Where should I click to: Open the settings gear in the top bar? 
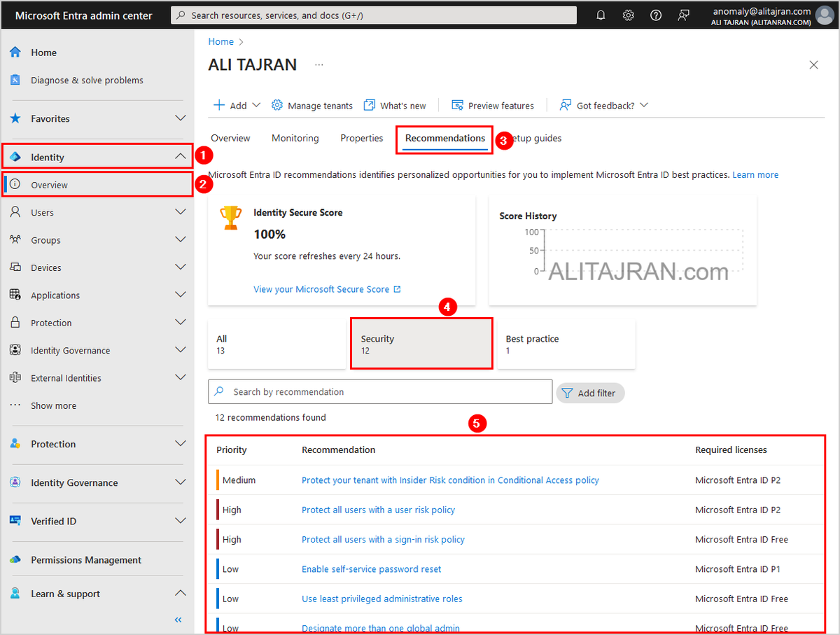point(628,15)
